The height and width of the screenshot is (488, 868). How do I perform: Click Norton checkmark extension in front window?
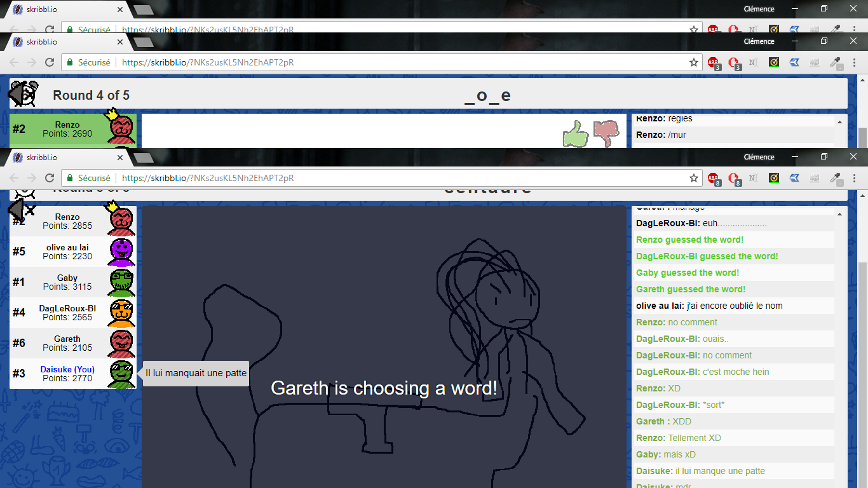click(x=775, y=179)
